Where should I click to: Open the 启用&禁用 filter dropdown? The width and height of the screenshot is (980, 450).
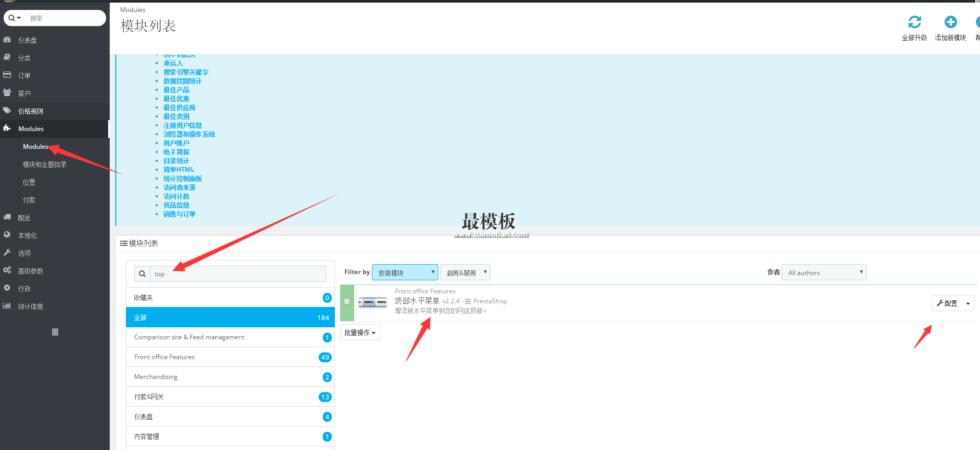465,273
